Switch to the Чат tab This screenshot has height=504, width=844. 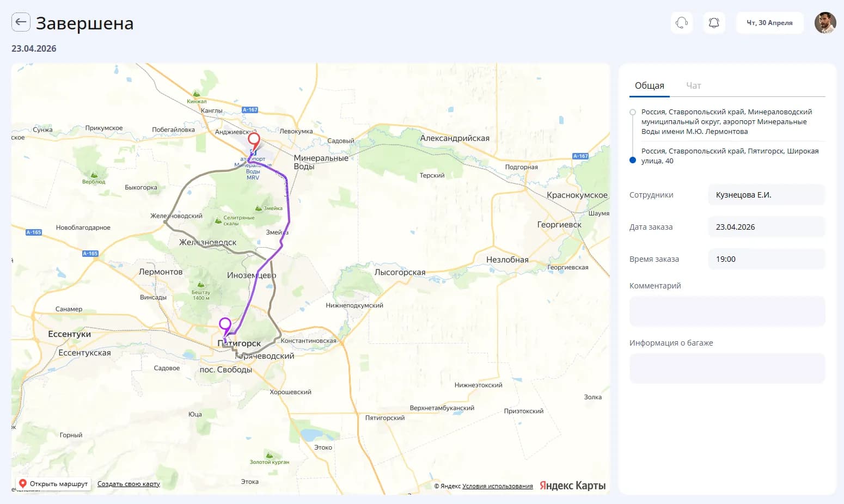693,85
